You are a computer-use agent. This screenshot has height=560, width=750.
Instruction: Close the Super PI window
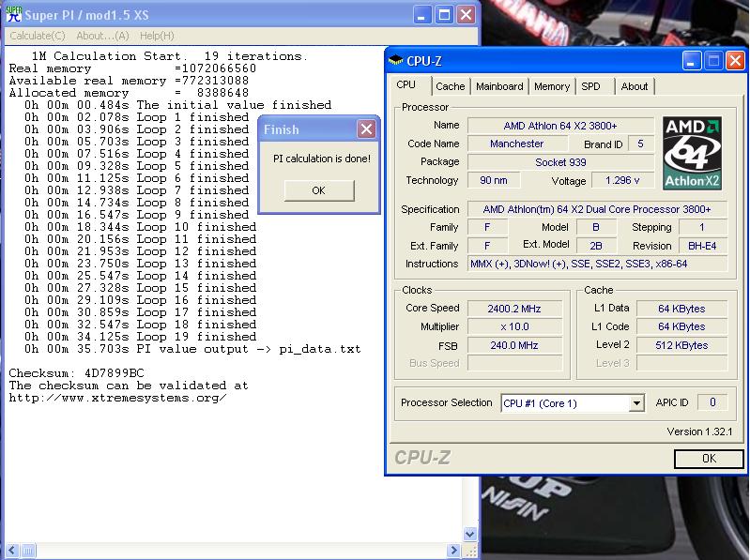pos(466,15)
